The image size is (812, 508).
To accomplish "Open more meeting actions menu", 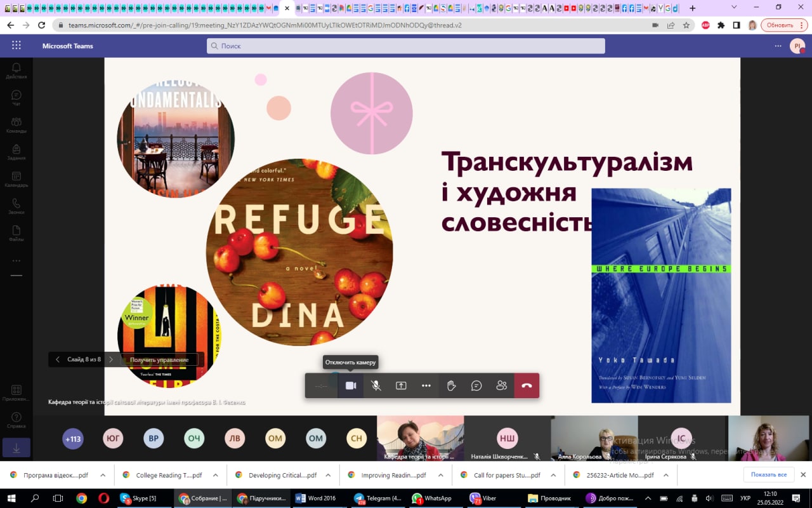I will coord(426,385).
